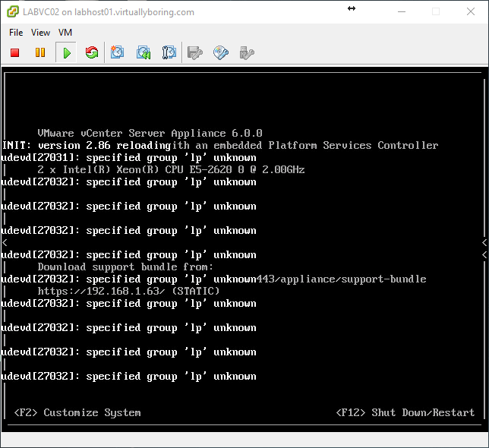Click the vSphere console window title icon
The image size is (489, 448).
13,12
